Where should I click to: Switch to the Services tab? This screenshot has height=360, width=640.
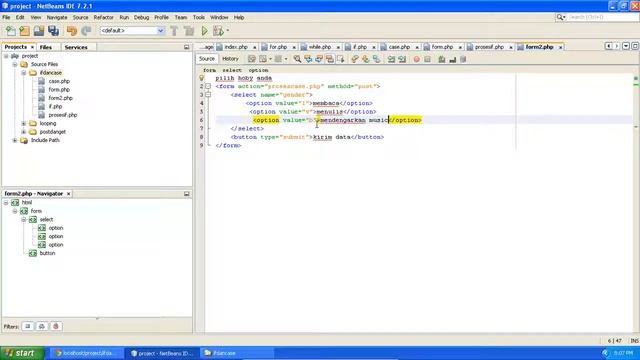[x=76, y=47]
